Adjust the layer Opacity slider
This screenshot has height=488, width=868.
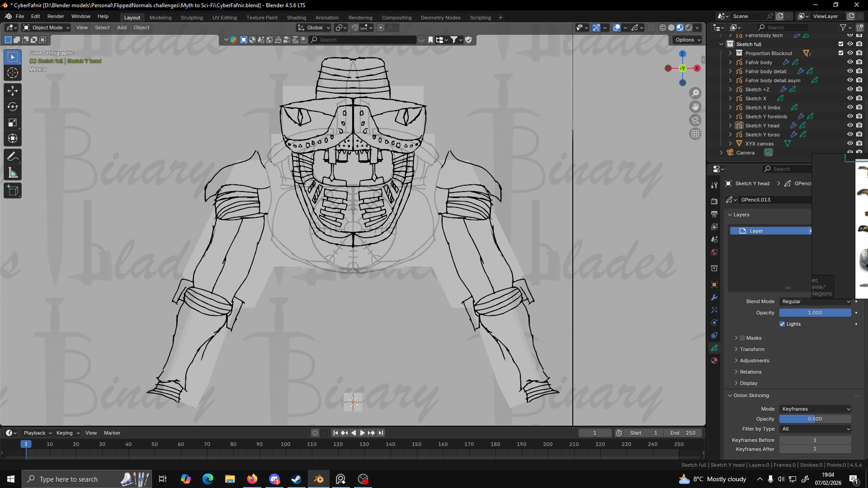point(815,313)
